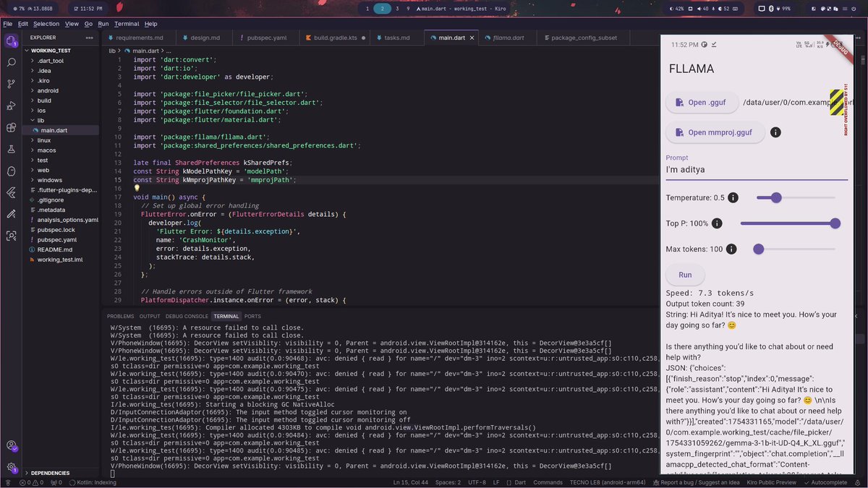Switch to the DEBUG CONSOLE panel tab

click(187, 317)
